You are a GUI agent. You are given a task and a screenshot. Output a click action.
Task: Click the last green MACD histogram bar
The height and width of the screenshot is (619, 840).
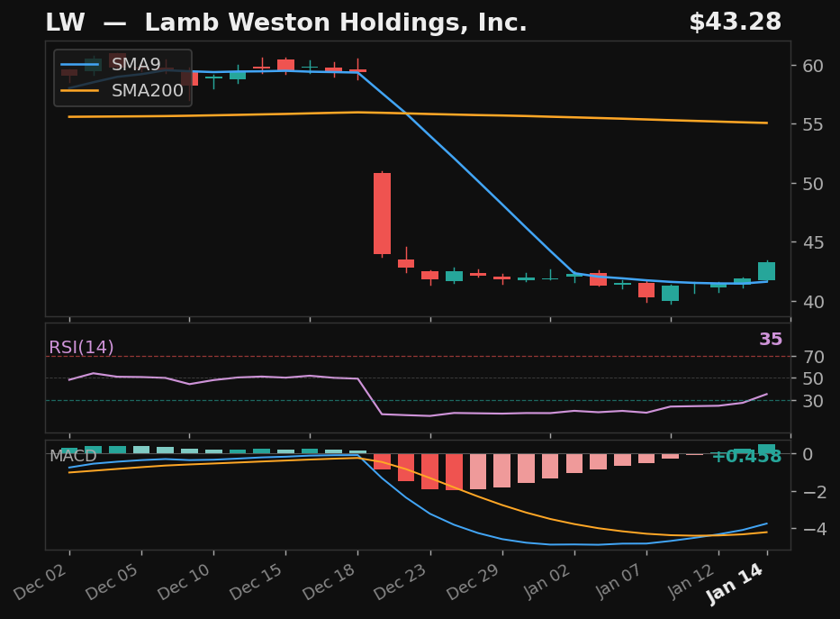(766, 449)
